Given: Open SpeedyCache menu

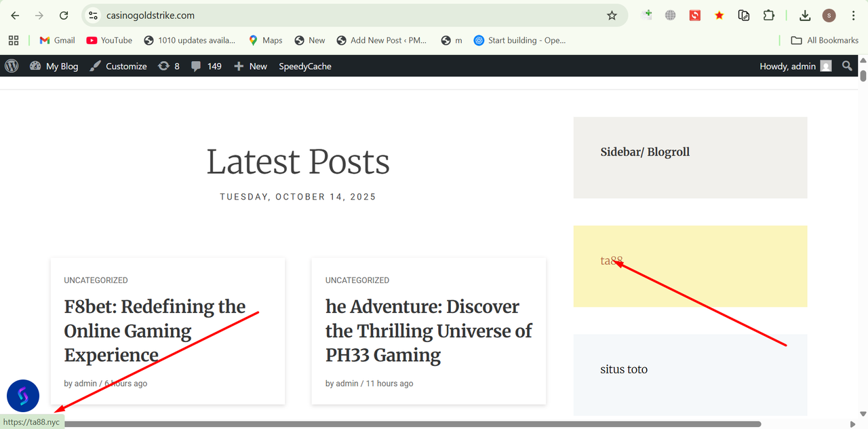Looking at the screenshot, I should [x=305, y=66].
